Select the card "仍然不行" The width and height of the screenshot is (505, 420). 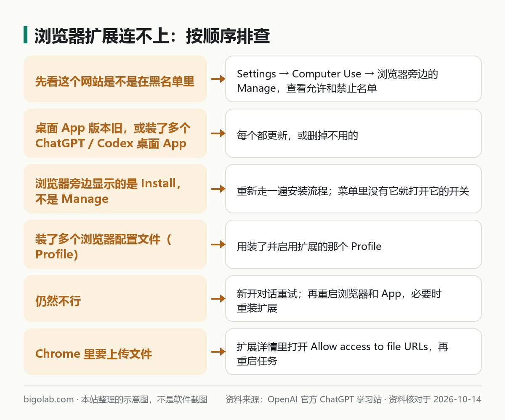point(115,299)
